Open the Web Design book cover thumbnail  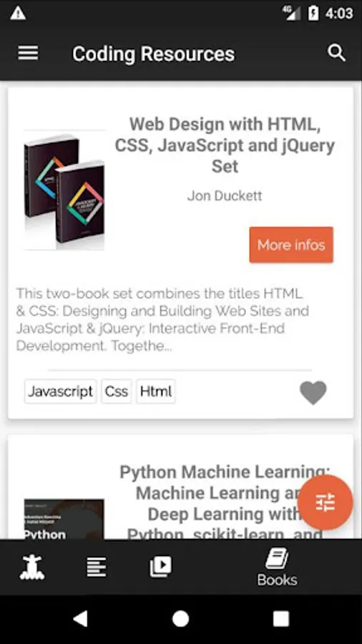[64, 190]
